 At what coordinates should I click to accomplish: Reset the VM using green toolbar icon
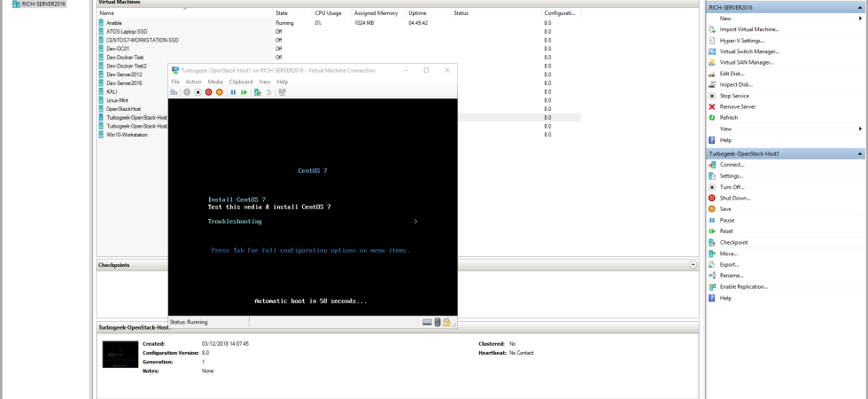coord(244,92)
